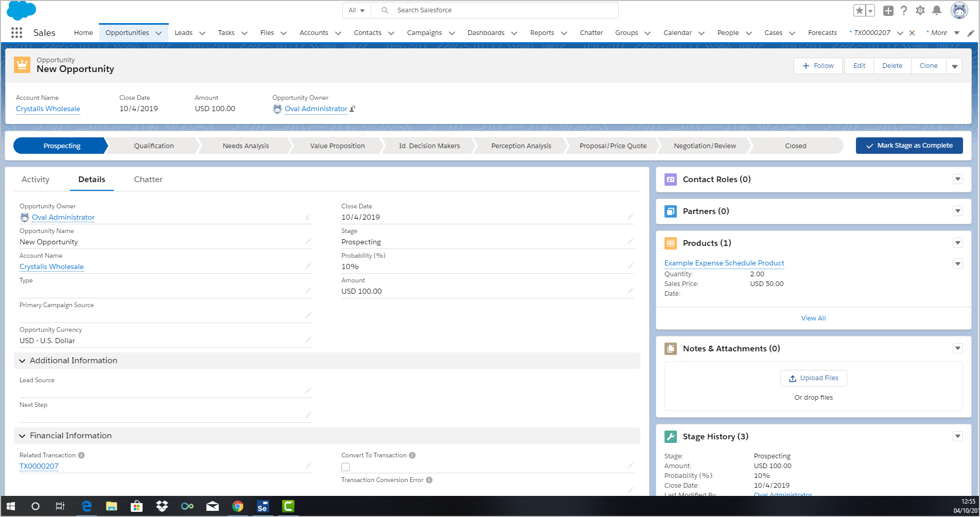Click the Convert To Transaction info icon
The image size is (980, 517).
(412, 455)
